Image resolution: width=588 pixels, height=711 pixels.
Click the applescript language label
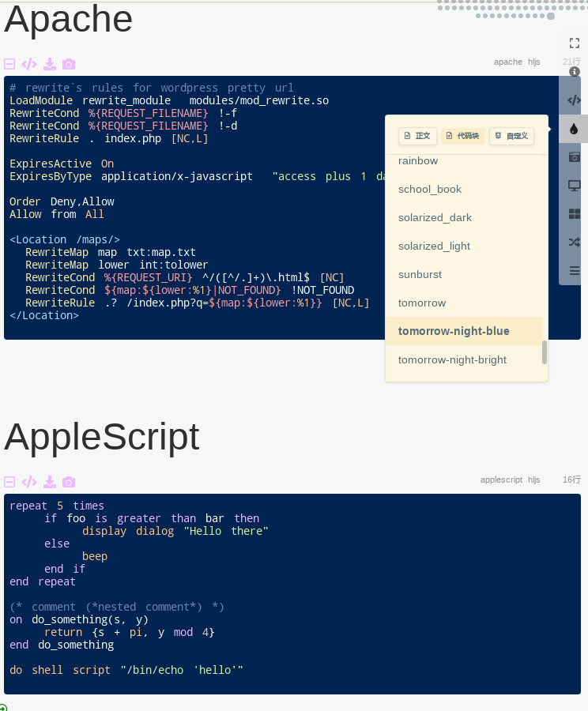pyautogui.click(x=501, y=480)
